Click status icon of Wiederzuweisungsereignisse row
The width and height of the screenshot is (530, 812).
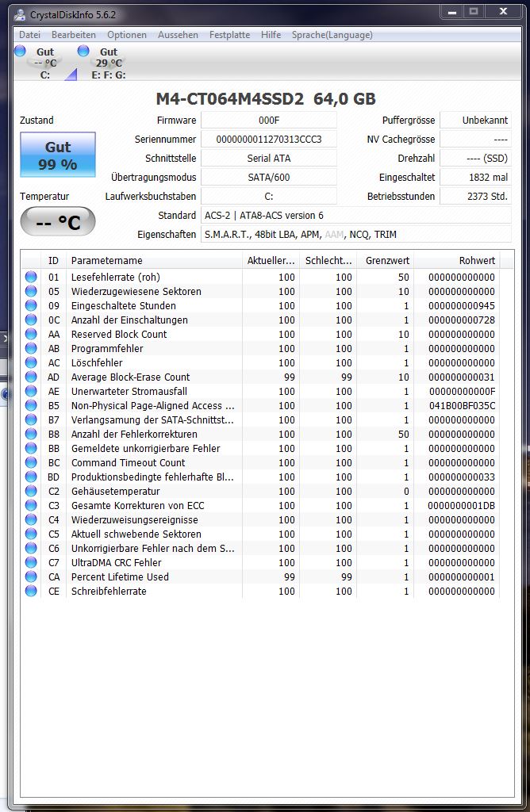pyautogui.click(x=31, y=519)
